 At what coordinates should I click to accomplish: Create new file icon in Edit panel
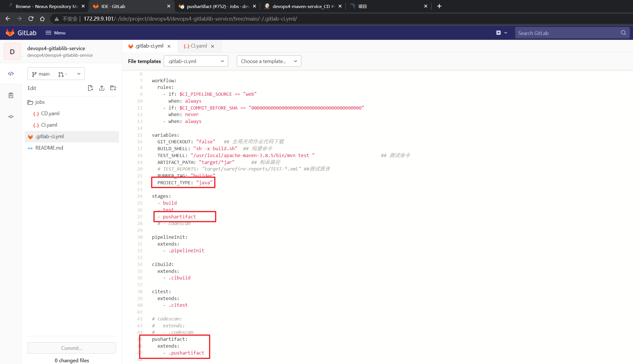pos(90,88)
